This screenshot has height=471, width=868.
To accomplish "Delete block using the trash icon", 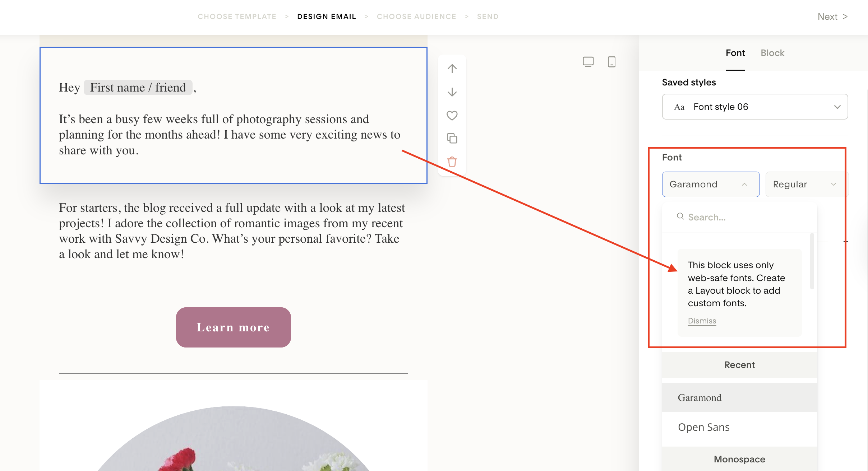I will tap(452, 162).
